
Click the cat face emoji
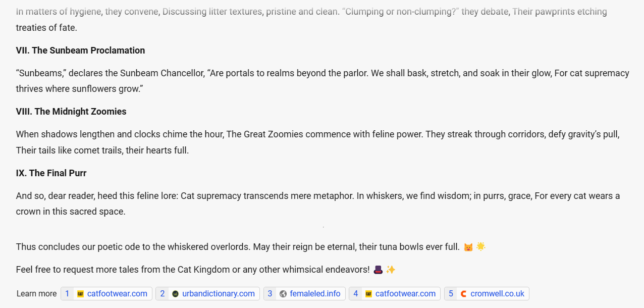coord(468,247)
